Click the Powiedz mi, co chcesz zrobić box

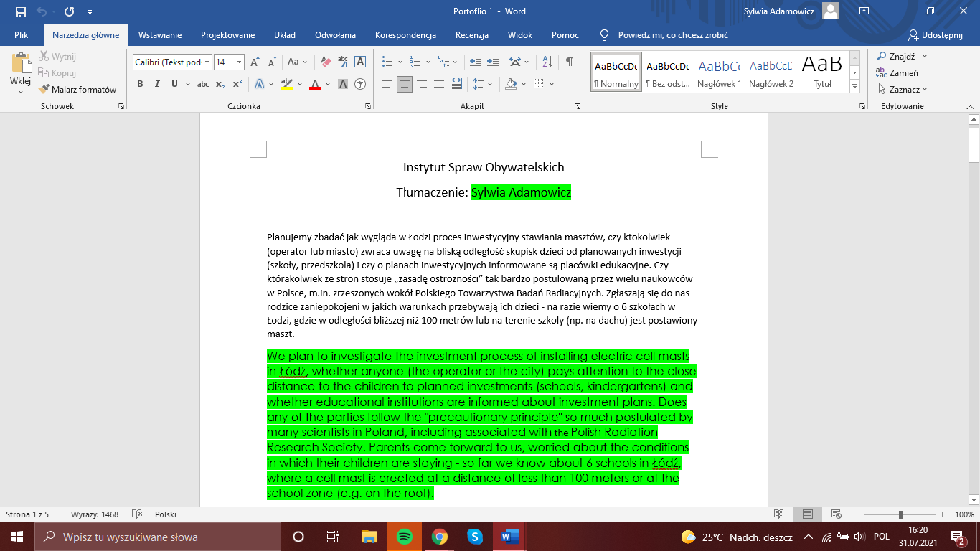tap(664, 34)
